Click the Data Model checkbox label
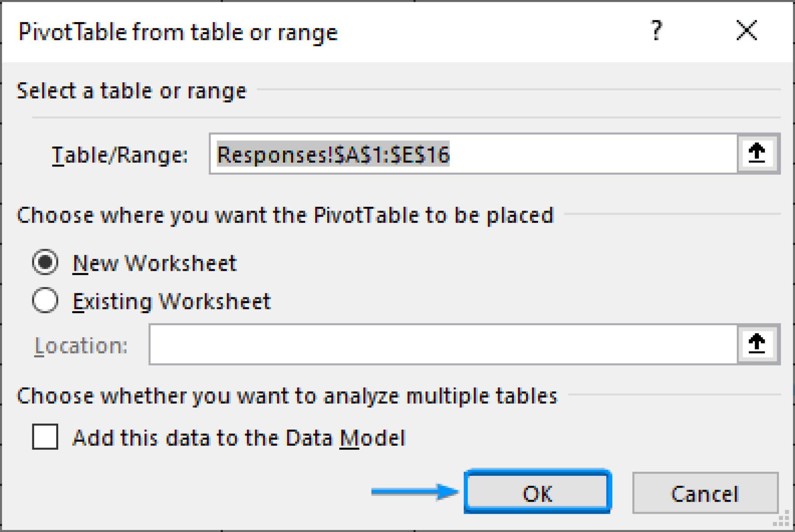The image size is (795, 532). point(239,438)
